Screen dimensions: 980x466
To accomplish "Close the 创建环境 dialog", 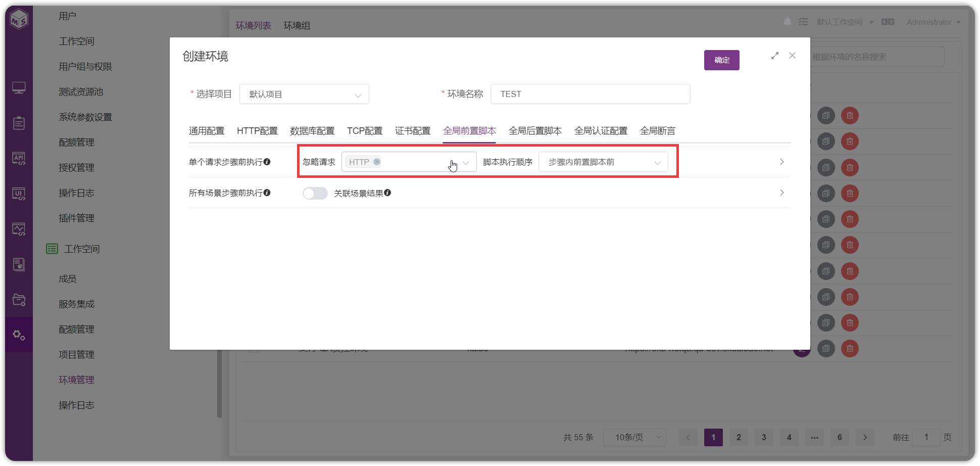I will tap(792, 56).
